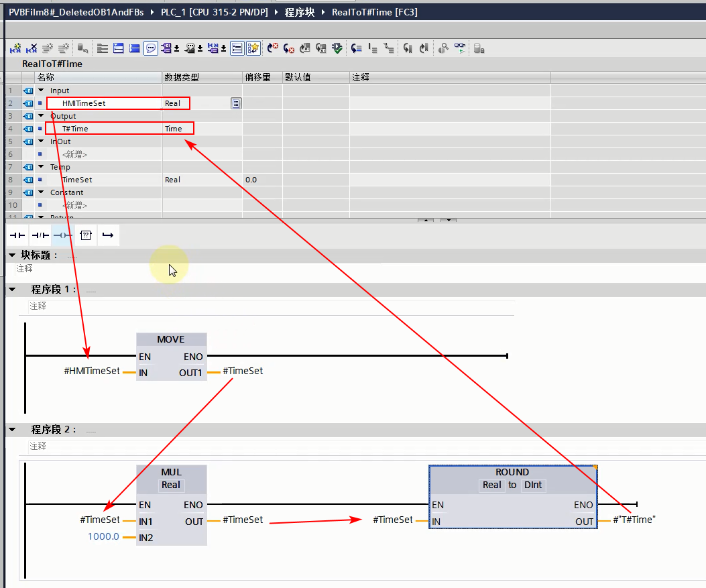This screenshot has height=588, width=706.
Task: Collapse the Input section in interface table
Action: click(x=41, y=90)
